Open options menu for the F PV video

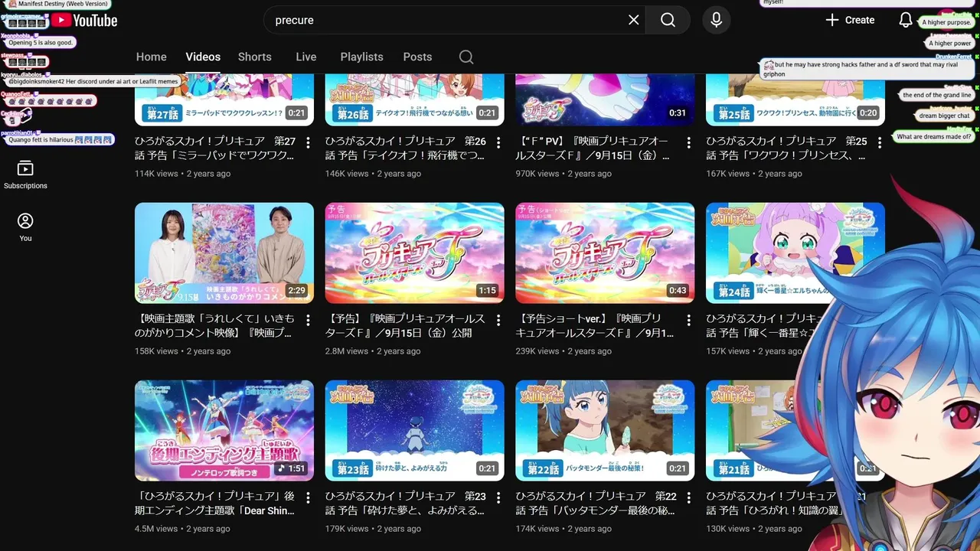688,142
